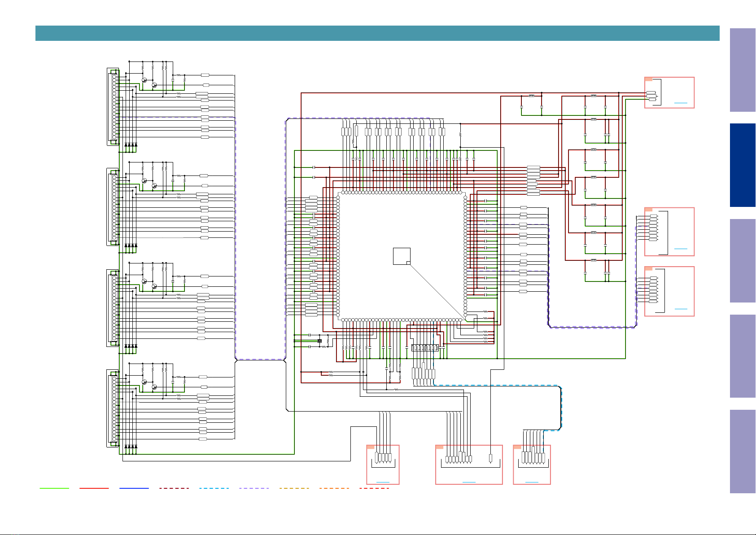756x535 pixels.
Task: Click the orange corner tag of the top-right pink box
Action: [x=648, y=79]
